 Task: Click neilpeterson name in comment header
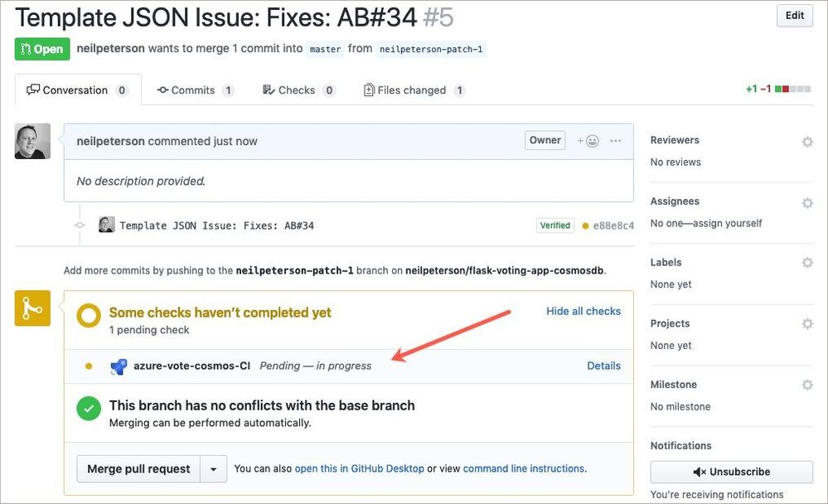[110, 141]
